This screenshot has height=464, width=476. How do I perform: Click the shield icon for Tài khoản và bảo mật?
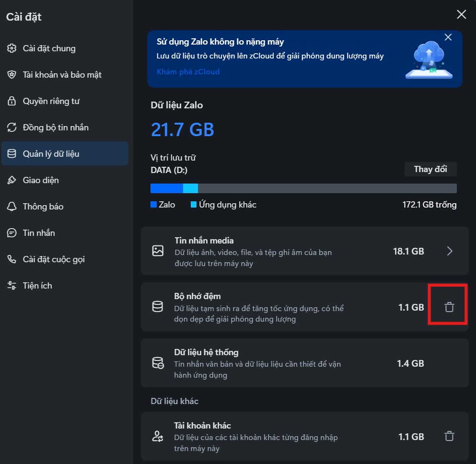pyautogui.click(x=12, y=75)
